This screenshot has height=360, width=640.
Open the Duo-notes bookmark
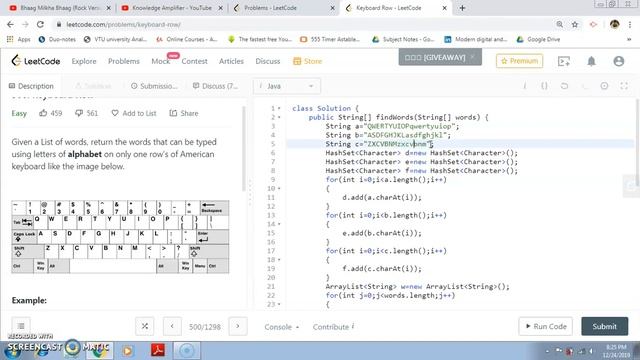point(57,40)
